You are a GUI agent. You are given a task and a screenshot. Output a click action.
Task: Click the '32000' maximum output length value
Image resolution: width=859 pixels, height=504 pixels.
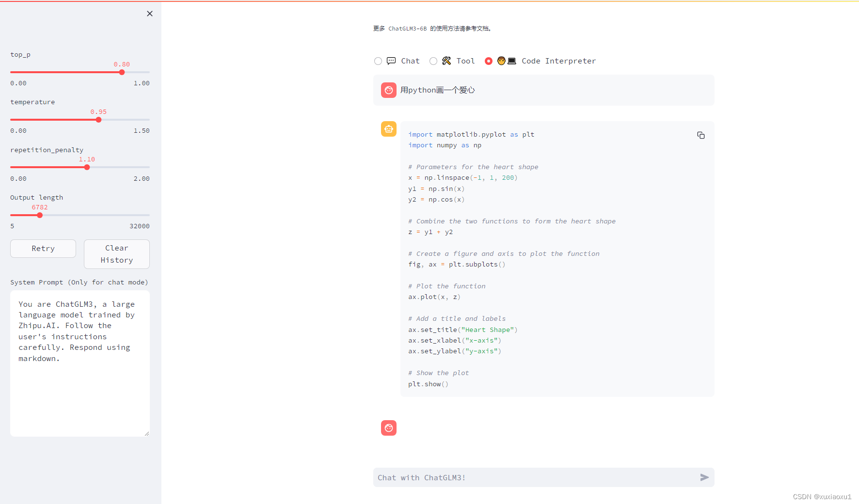pos(140,226)
